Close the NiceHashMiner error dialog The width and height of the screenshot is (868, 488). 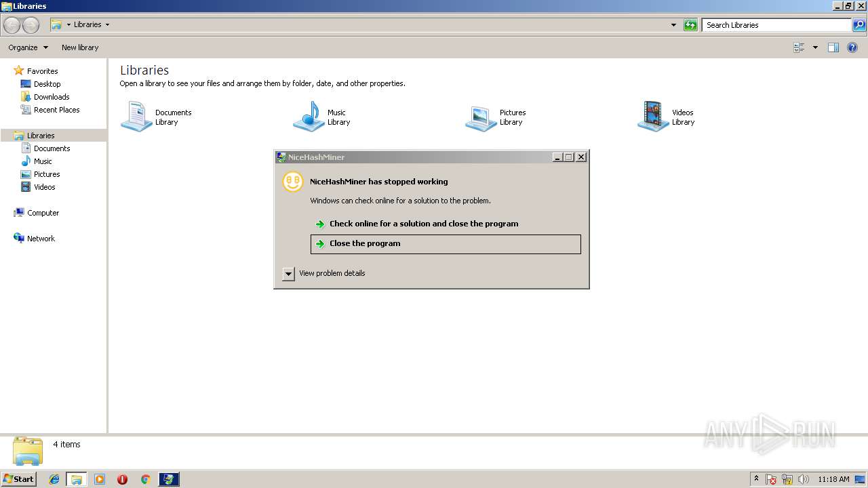(x=581, y=157)
